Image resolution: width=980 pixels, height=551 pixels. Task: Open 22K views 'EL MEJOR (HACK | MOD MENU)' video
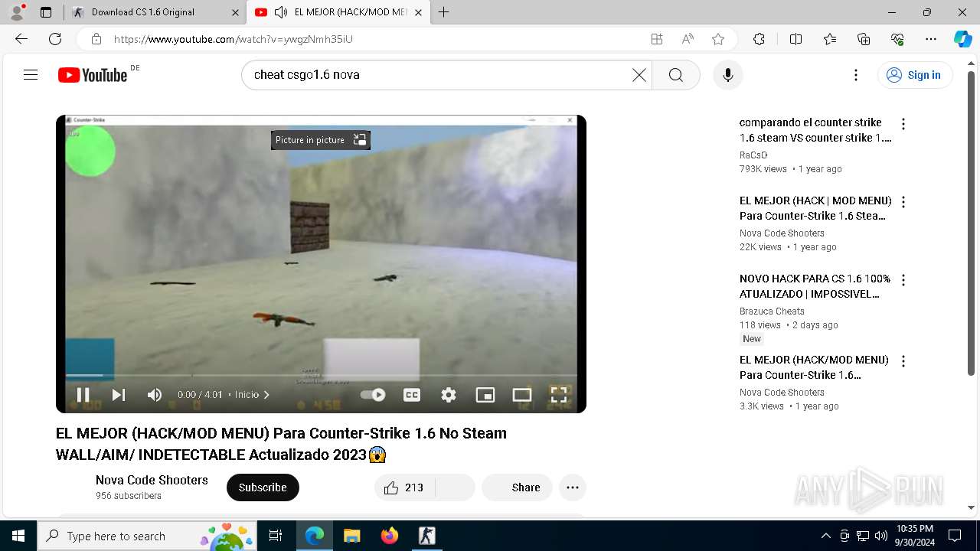[x=815, y=208]
